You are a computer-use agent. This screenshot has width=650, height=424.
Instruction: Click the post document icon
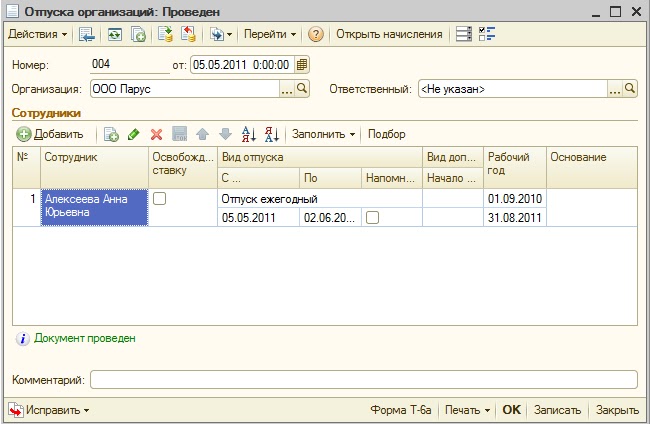[165, 34]
